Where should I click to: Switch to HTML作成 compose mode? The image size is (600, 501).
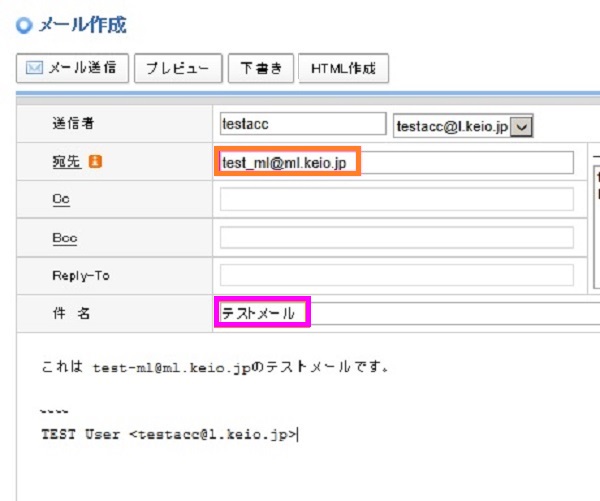point(343,68)
